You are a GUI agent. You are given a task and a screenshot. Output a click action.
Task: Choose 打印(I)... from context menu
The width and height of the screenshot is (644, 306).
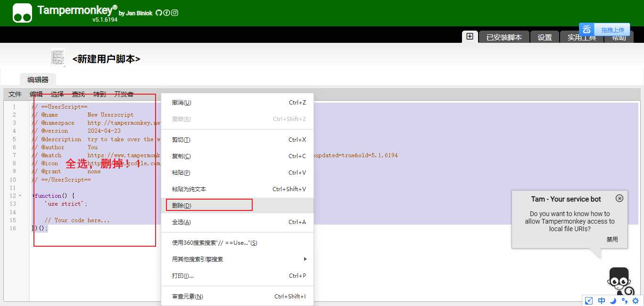[x=237, y=275]
